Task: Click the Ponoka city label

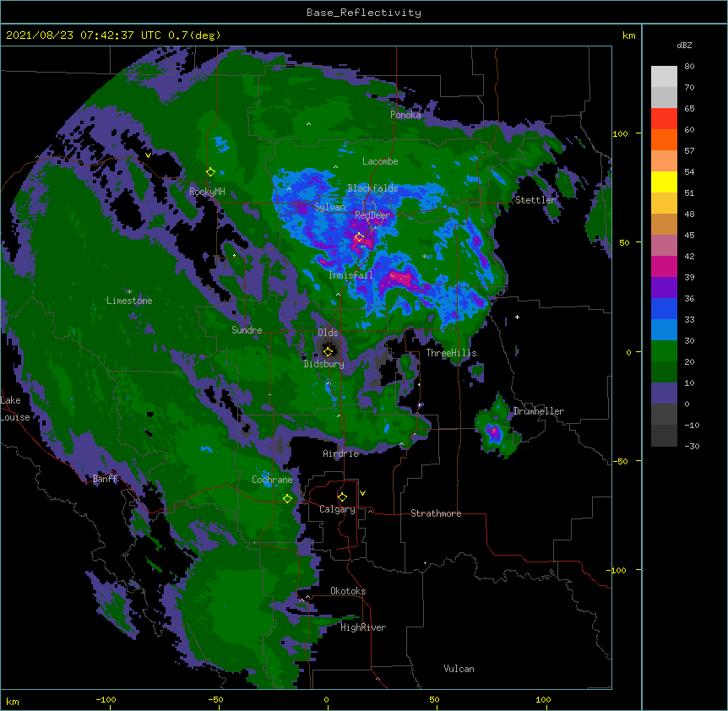Action: pos(405,115)
